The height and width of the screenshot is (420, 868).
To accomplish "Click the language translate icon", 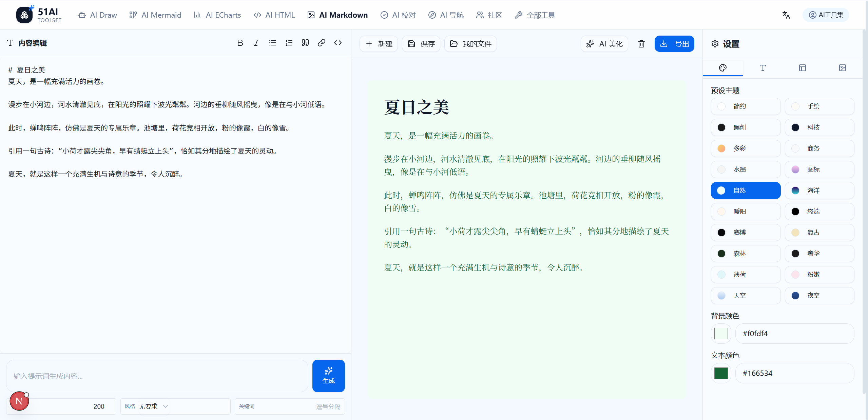I will [x=786, y=15].
